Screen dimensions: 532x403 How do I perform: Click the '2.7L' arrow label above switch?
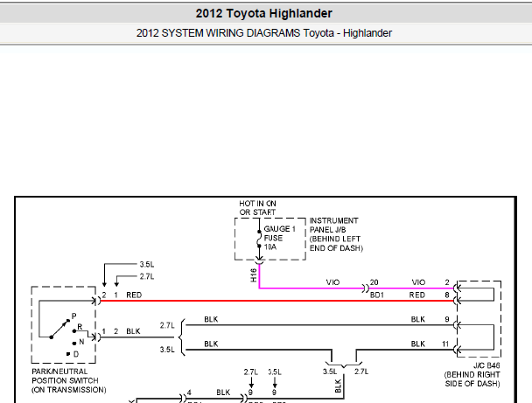pyautogui.click(x=147, y=276)
